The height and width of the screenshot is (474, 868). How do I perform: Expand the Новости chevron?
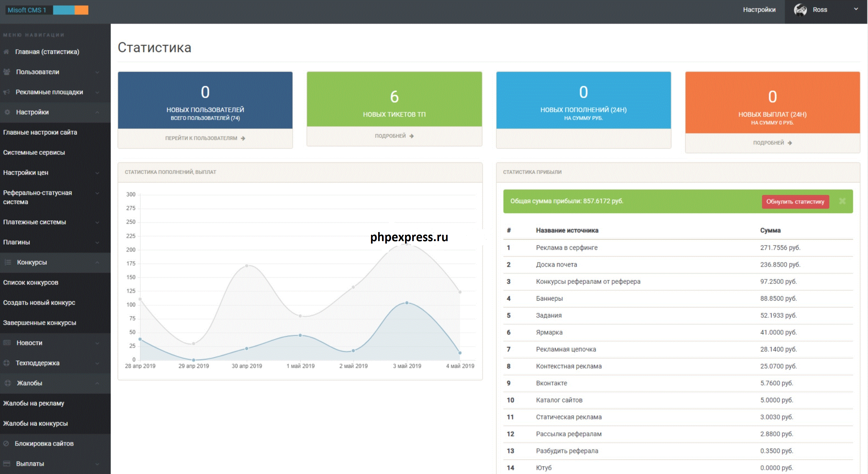coord(97,343)
